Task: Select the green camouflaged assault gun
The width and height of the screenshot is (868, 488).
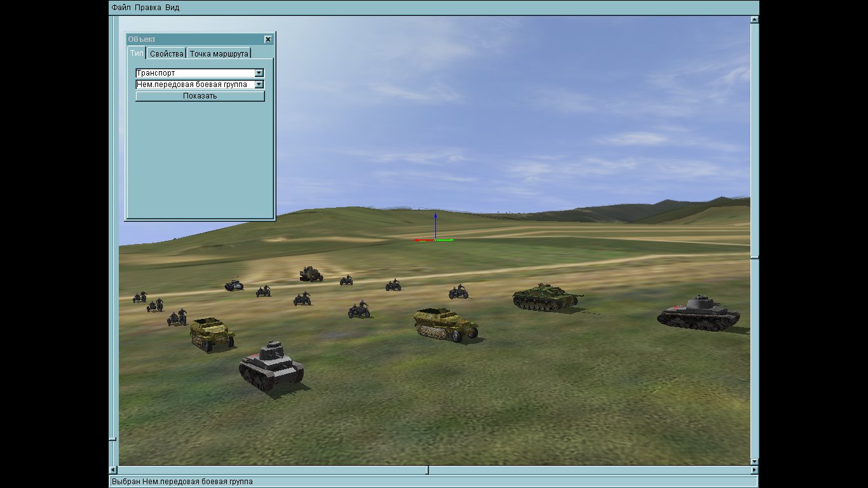Action: click(546, 299)
